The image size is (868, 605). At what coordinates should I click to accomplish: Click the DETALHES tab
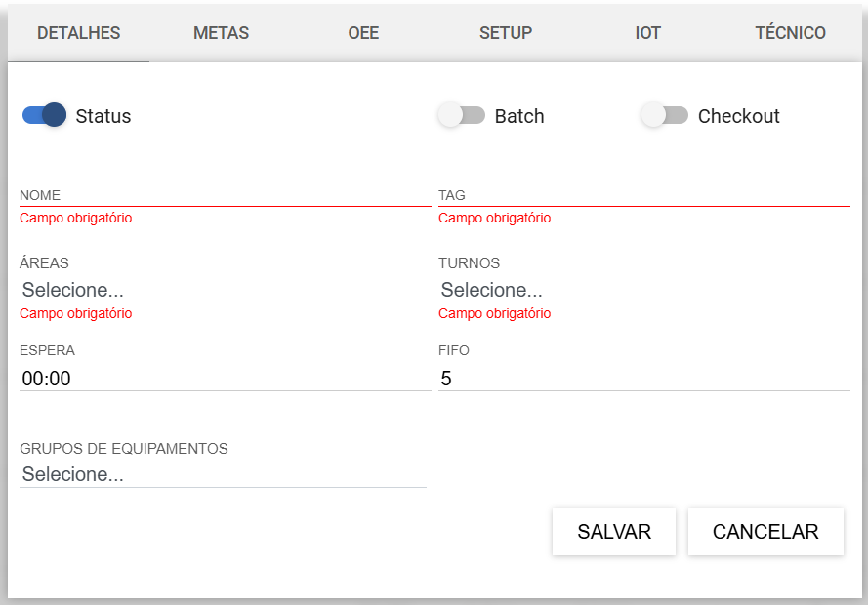coord(79,33)
